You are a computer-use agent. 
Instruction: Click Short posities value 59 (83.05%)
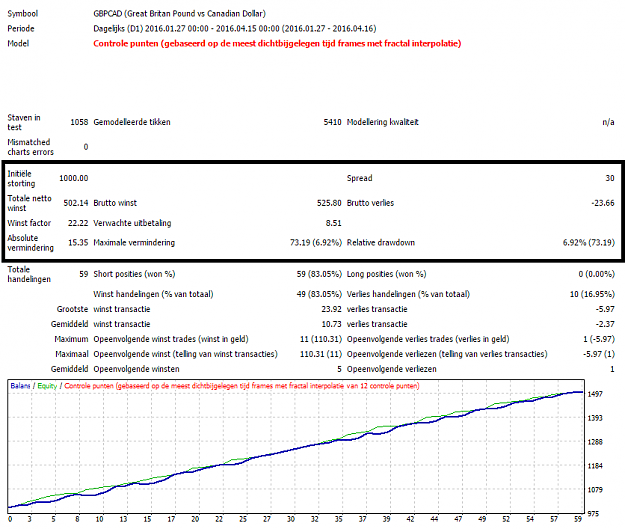coord(319,274)
